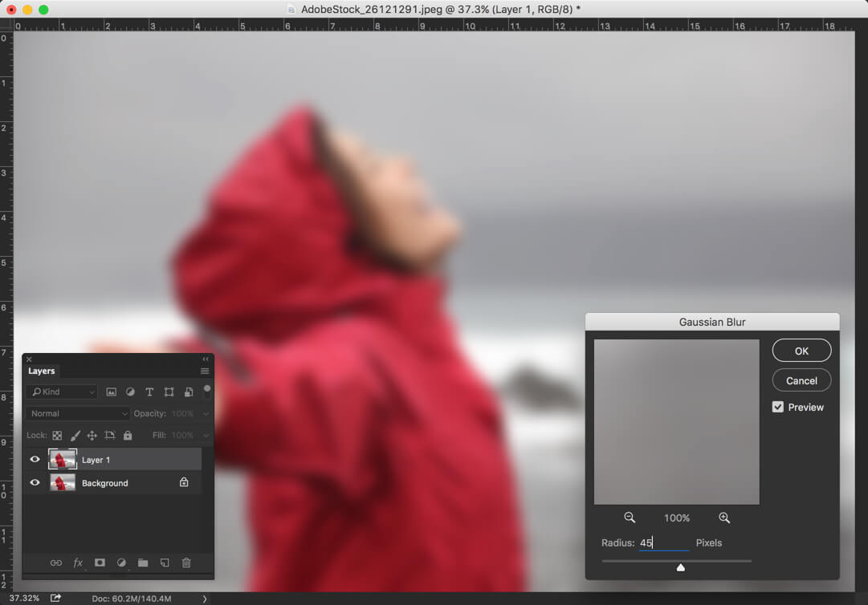Click the Doc size status text

[x=131, y=599]
